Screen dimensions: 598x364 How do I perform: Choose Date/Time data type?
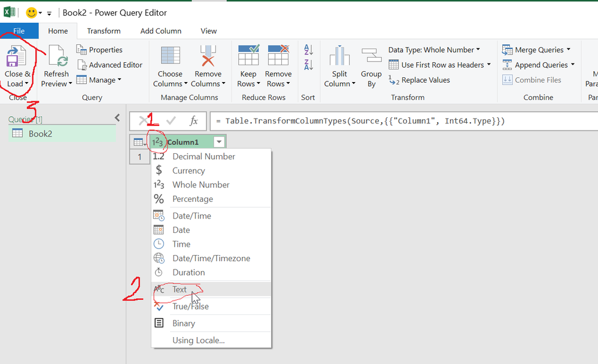[x=211, y=216]
